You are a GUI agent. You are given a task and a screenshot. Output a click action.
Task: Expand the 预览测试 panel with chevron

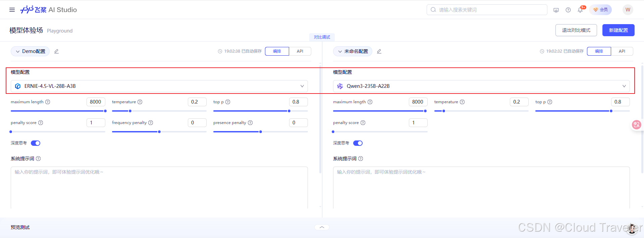pyautogui.click(x=322, y=227)
